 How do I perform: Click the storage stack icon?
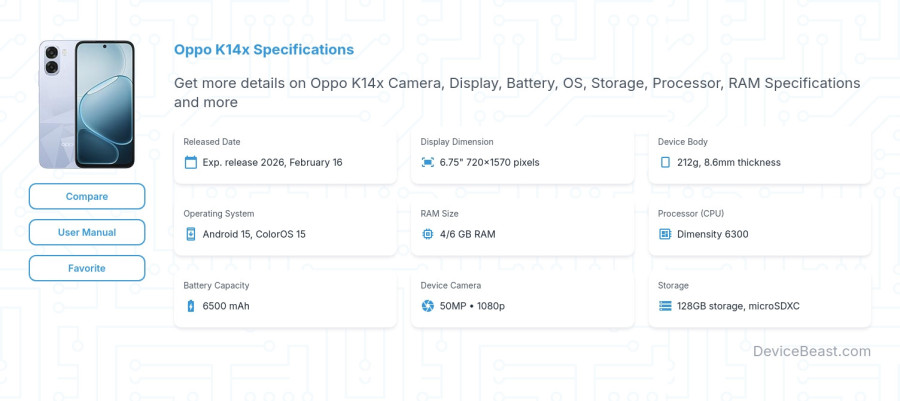tap(665, 306)
